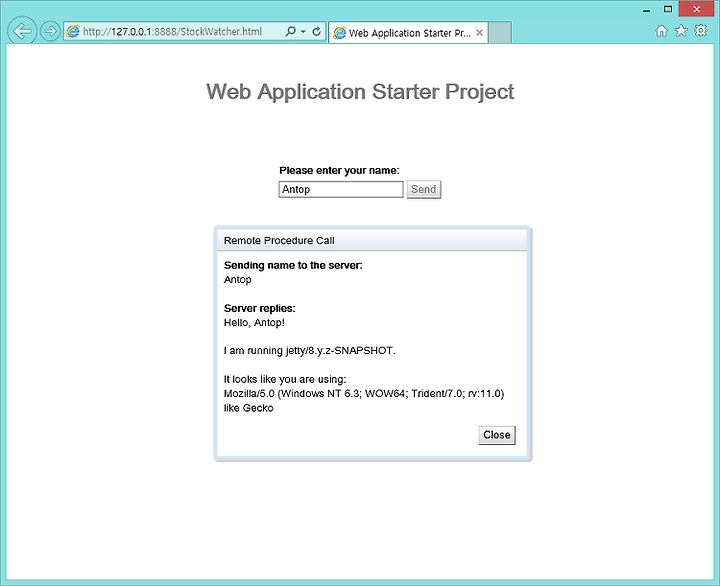The height and width of the screenshot is (586, 720).
Task: Click the Remote Procedure Call dialog title
Action: pos(279,241)
